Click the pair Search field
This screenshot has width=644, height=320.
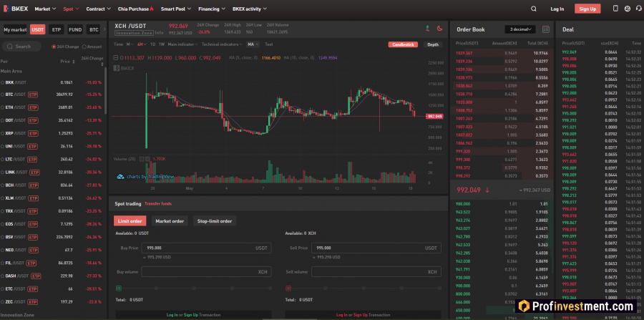pyautogui.click(x=21, y=47)
